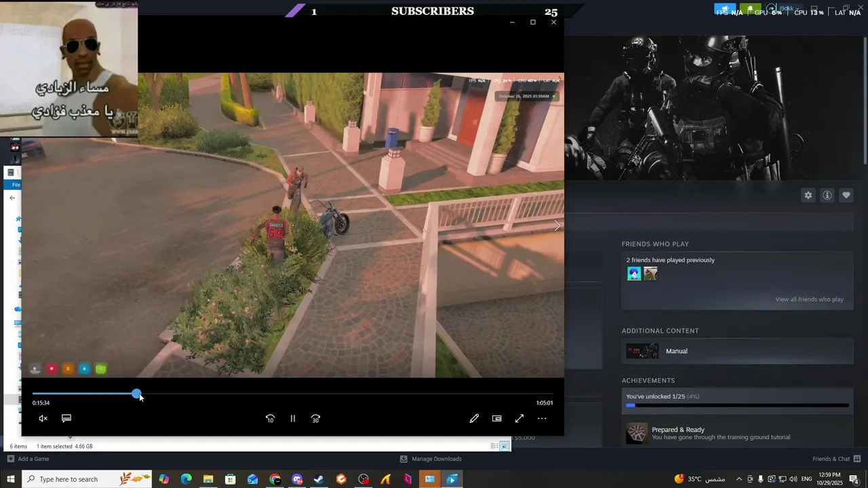This screenshot has width=868, height=488.
Task: Open the volume tray icon
Action: [793, 479]
